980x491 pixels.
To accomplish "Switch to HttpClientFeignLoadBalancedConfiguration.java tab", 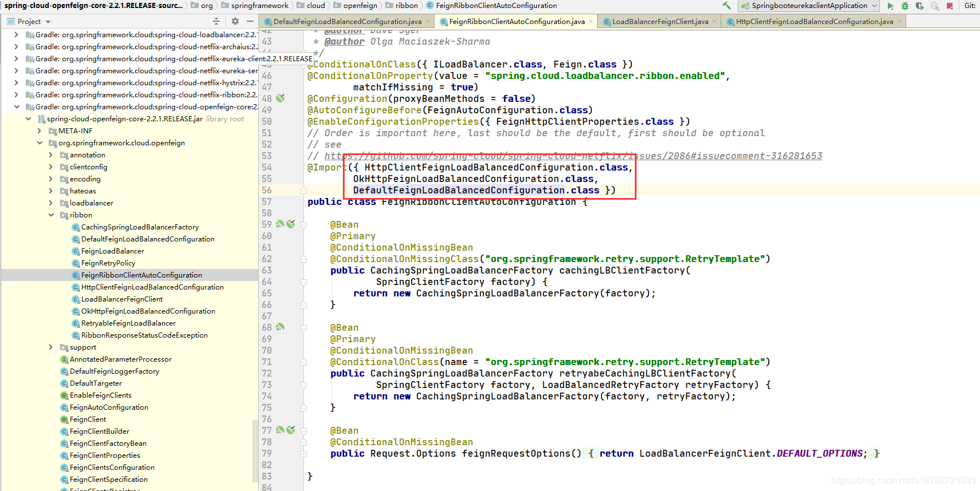I will [x=814, y=22].
